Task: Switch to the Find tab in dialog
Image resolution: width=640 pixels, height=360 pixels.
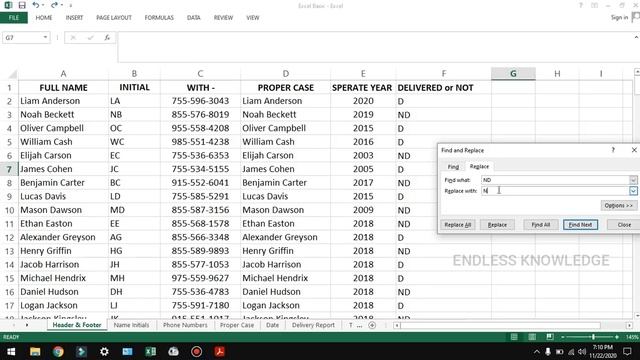Action: (453, 167)
